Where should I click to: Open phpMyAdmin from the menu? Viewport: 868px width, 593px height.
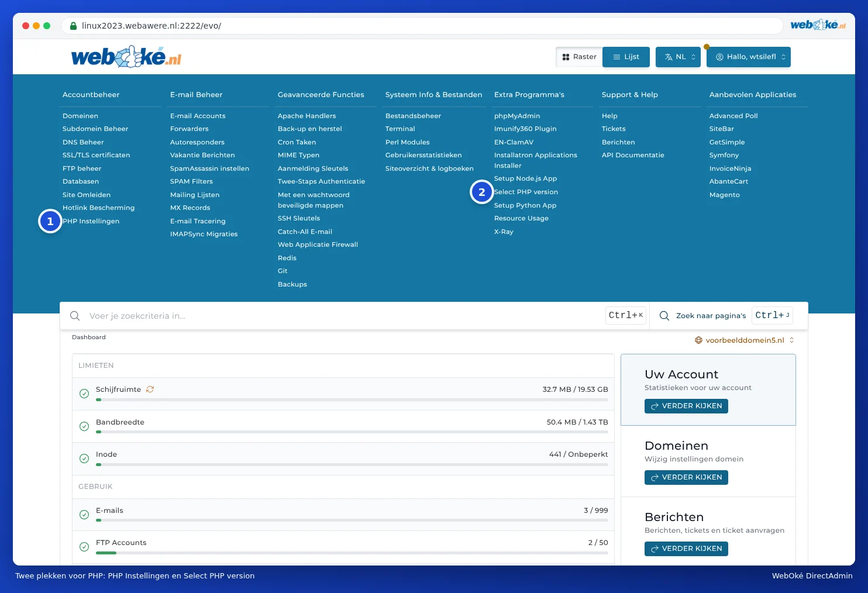517,116
